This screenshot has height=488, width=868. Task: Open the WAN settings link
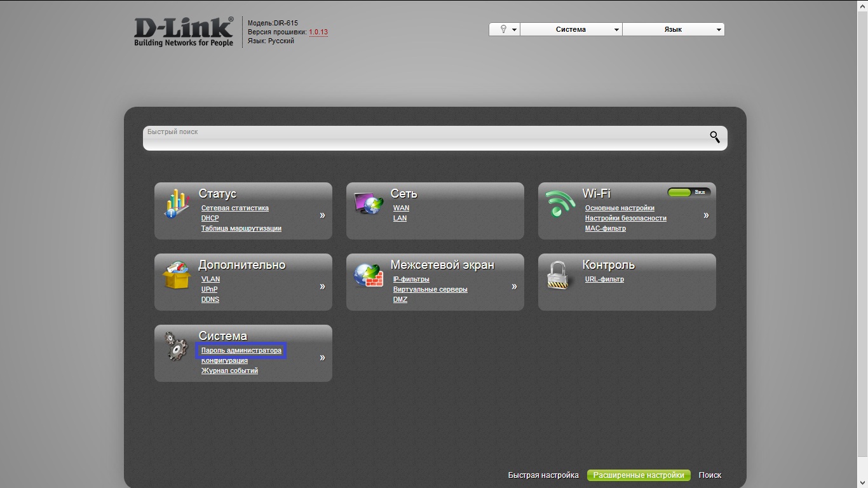coord(401,208)
